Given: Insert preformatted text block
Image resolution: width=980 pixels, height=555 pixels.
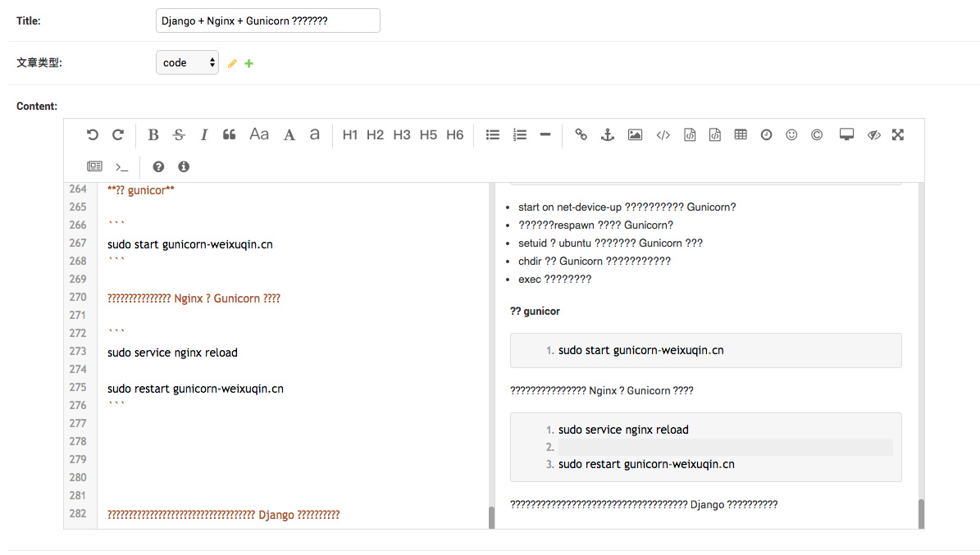Looking at the screenshot, I should pyautogui.click(x=690, y=135).
